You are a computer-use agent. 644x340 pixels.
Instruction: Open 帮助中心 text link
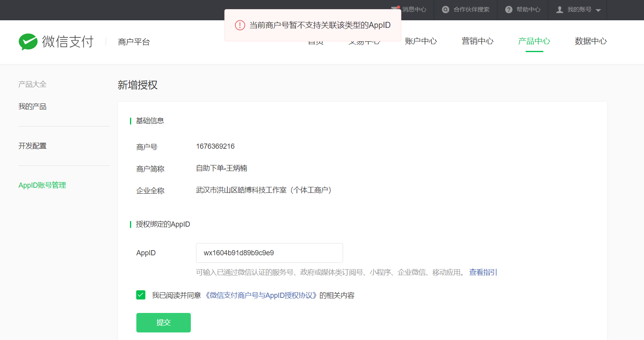[x=528, y=10]
